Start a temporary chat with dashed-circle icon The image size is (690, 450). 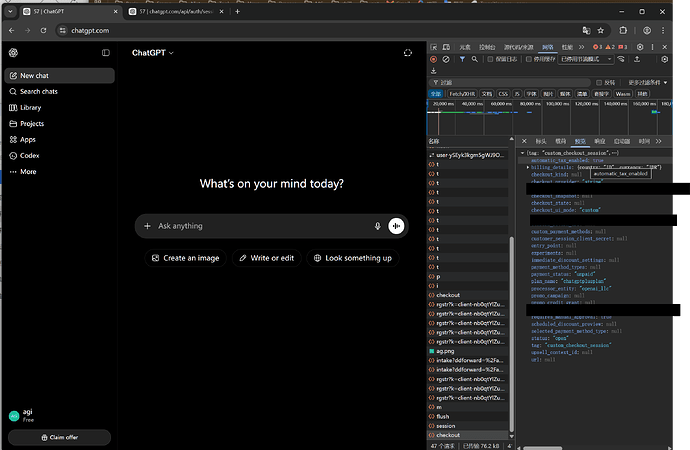[x=408, y=53]
